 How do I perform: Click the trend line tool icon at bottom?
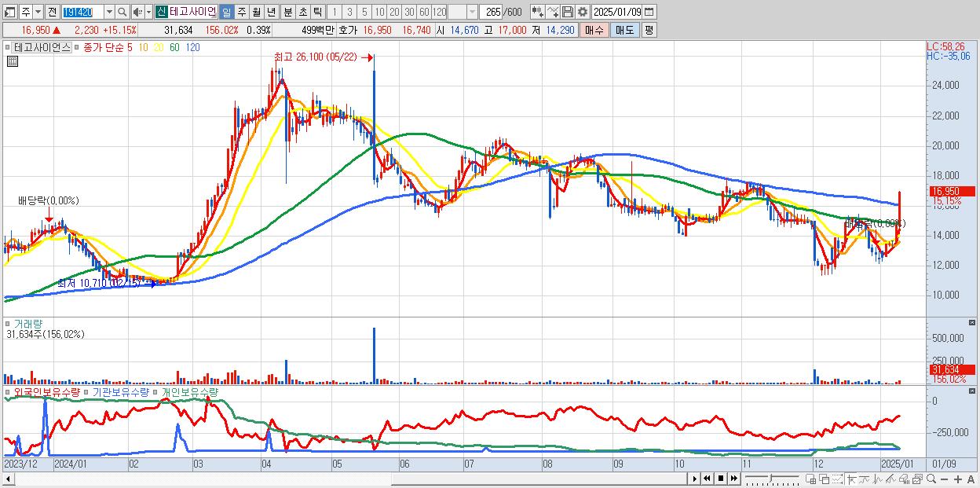[x=890, y=479]
